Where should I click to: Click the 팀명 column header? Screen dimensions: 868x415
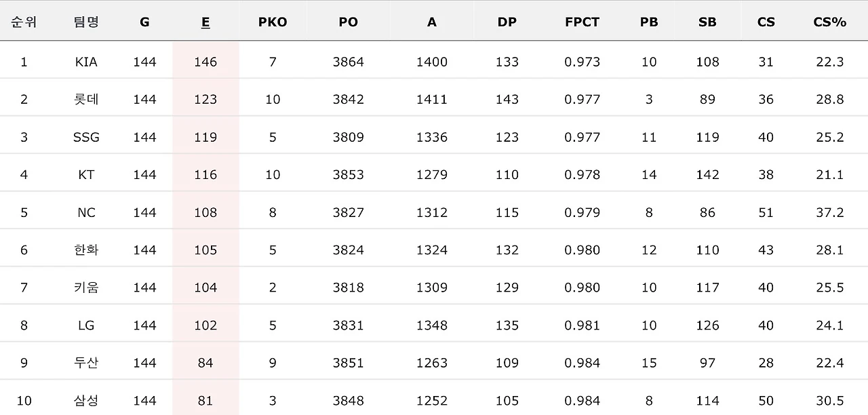click(x=86, y=22)
